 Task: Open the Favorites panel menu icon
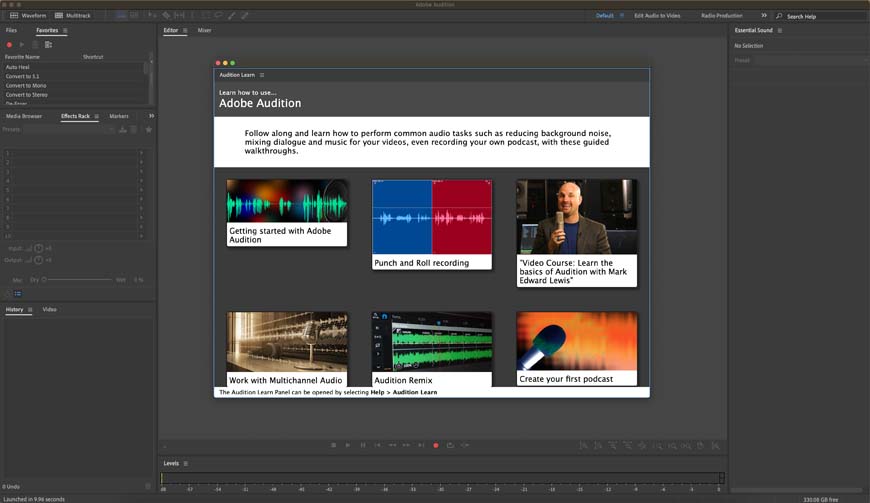click(x=66, y=31)
